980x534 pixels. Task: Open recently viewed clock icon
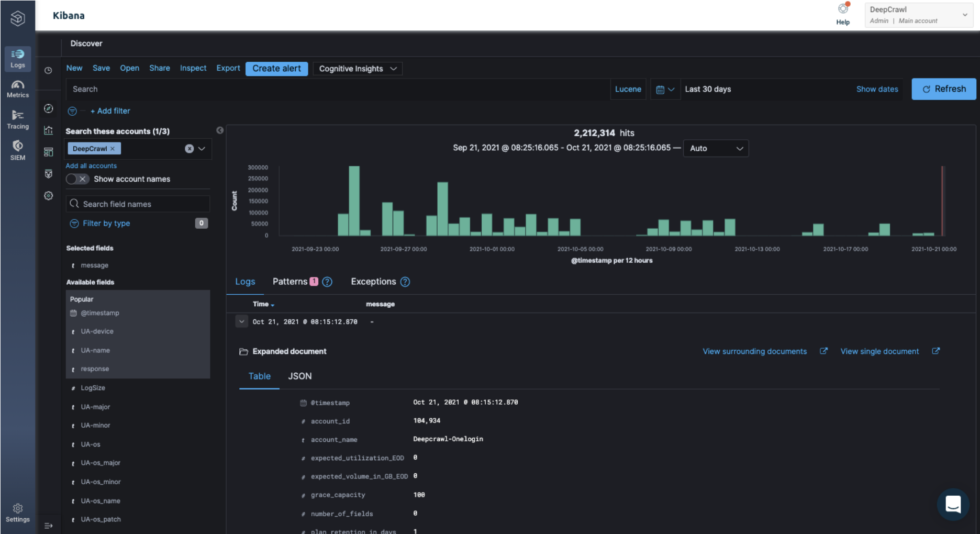click(x=48, y=70)
